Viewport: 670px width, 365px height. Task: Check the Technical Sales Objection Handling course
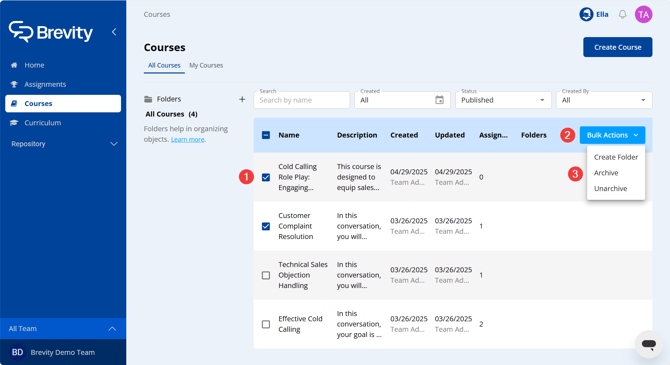coord(266,275)
